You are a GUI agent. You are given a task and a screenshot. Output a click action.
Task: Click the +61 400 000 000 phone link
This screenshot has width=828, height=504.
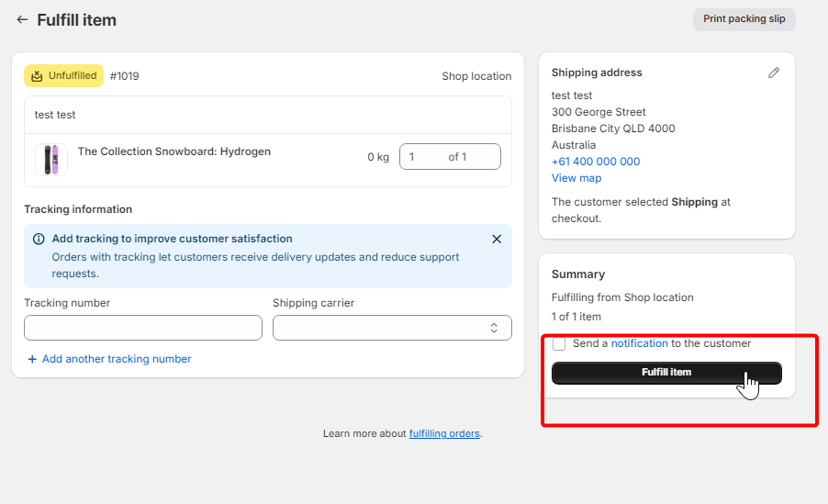tap(596, 162)
